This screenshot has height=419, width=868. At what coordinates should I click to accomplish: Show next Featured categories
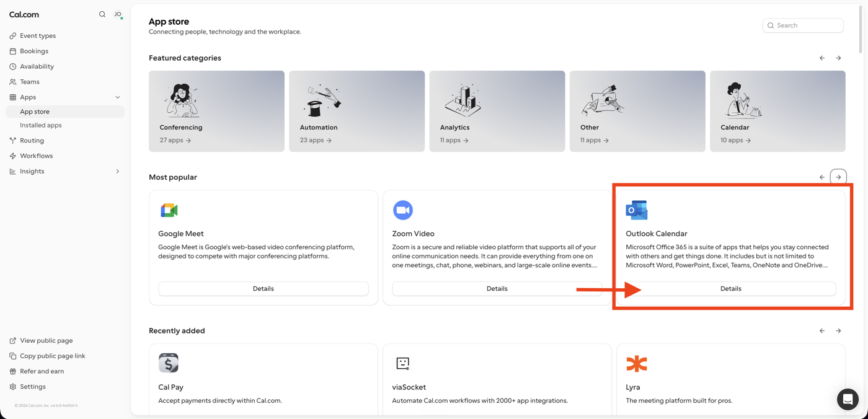(838, 58)
